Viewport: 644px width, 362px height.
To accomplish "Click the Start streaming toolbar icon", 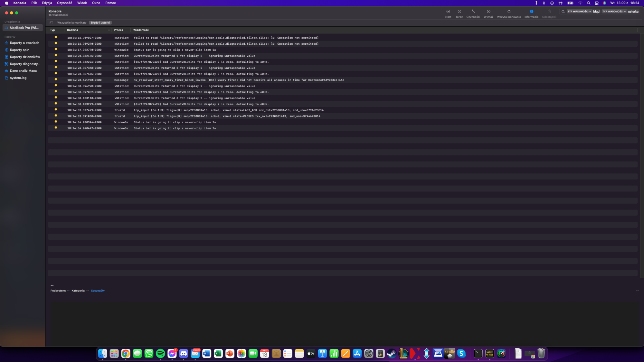I will point(448,12).
